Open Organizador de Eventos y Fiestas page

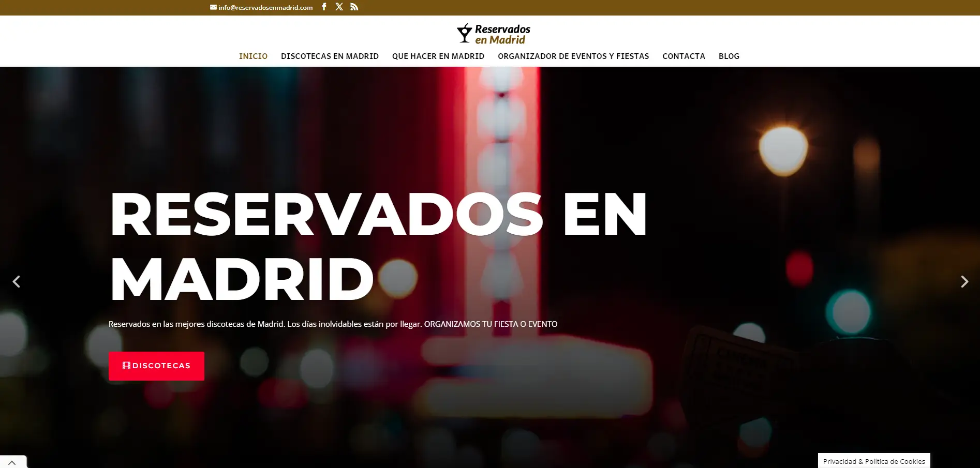(x=573, y=56)
